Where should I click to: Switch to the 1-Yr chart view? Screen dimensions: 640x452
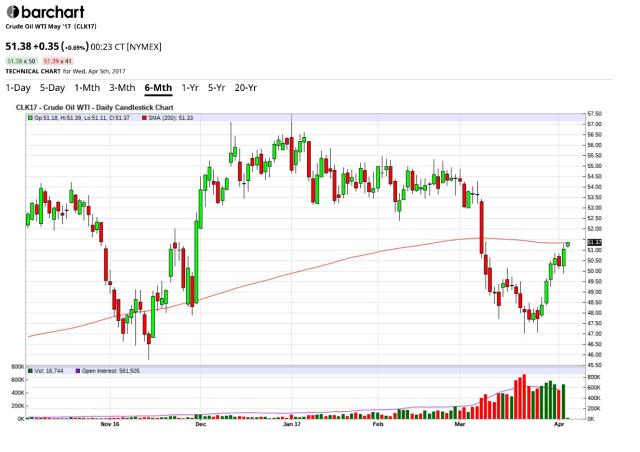click(x=189, y=87)
